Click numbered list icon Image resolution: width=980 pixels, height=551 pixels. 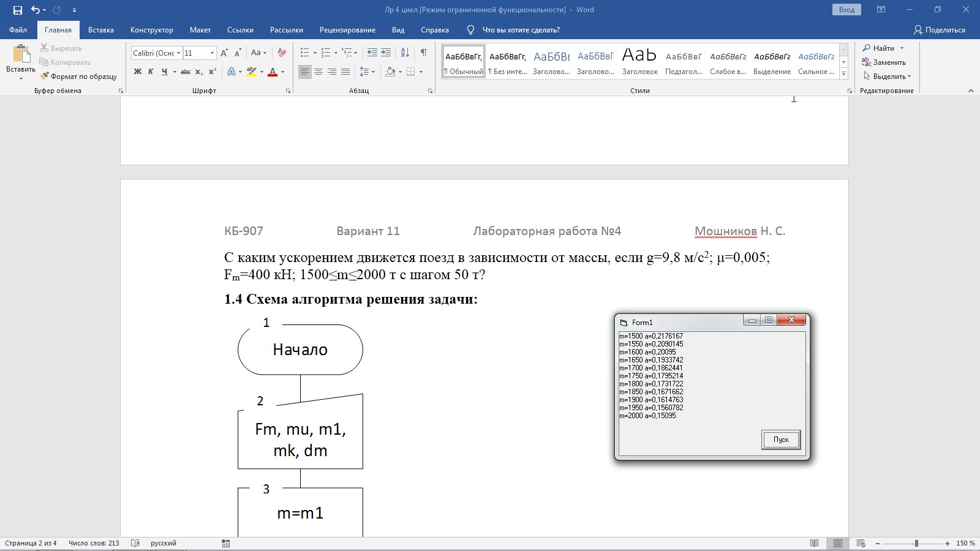[x=326, y=53]
